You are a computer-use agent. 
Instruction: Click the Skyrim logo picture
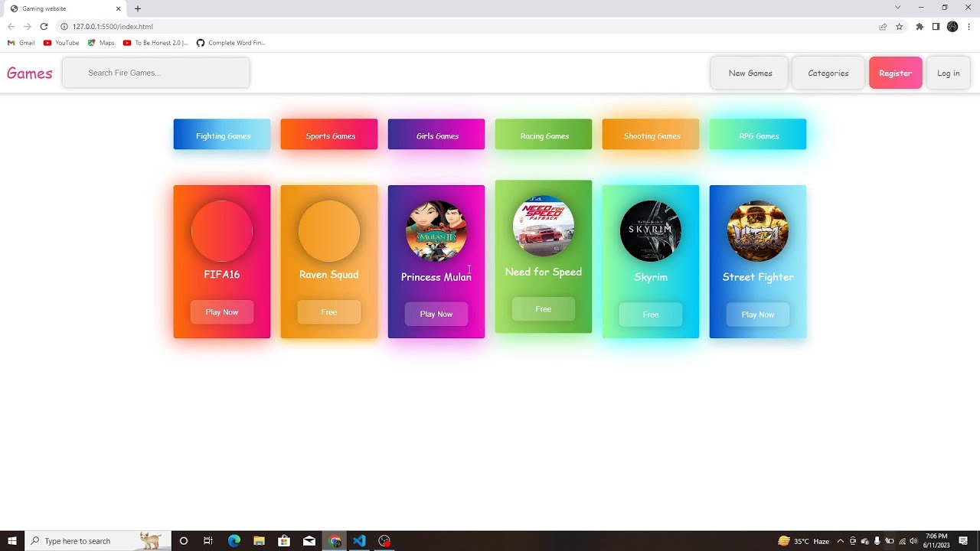tap(651, 231)
